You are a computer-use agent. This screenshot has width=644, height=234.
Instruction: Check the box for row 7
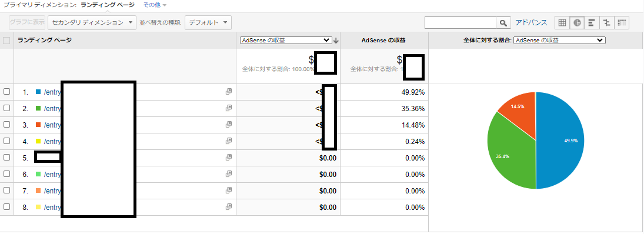click(x=6, y=190)
